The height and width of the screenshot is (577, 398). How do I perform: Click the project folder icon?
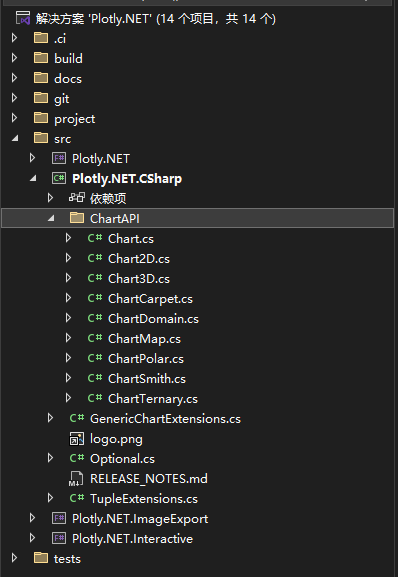(x=41, y=118)
